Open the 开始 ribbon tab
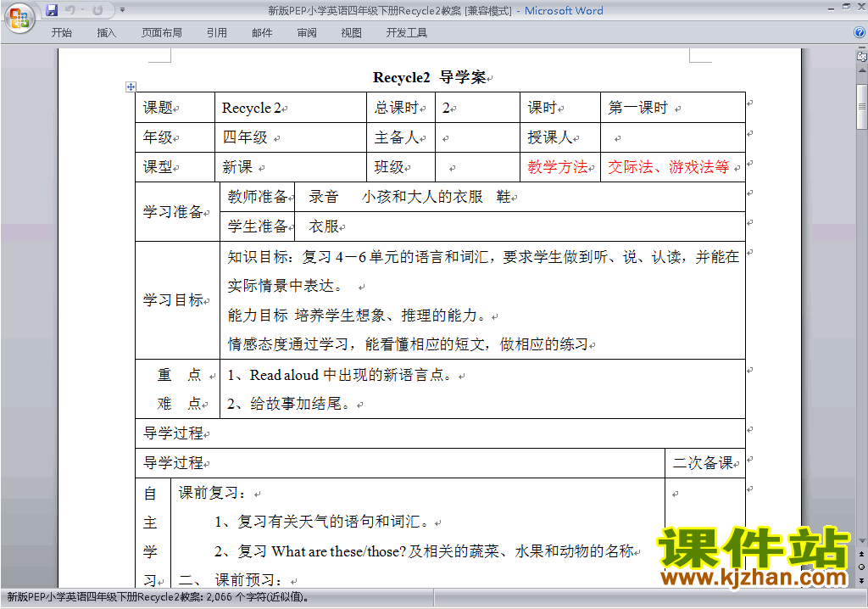The image size is (868, 609). pyautogui.click(x=61, y=33)
